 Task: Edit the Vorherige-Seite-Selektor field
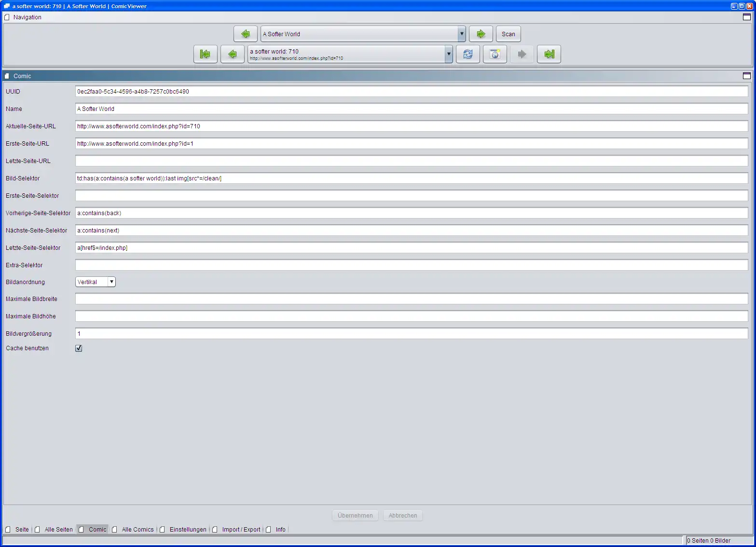click(x=412, y=213)
